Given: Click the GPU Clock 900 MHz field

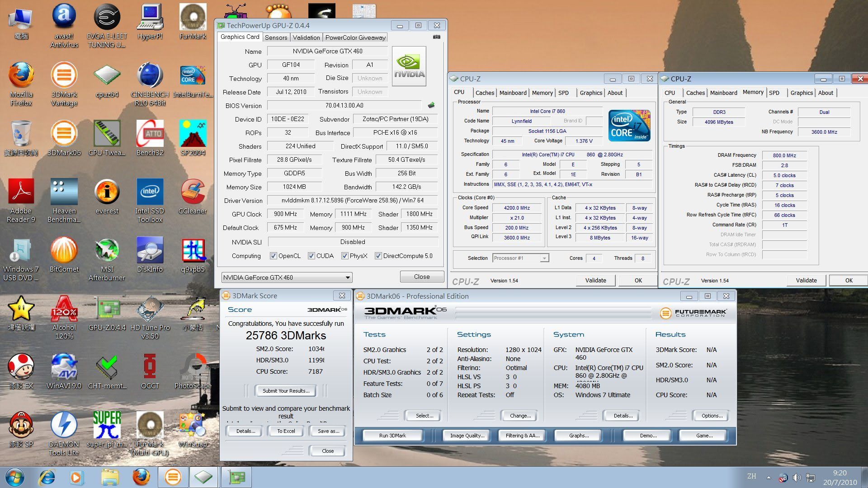Looking at the screenshot, I should [x=285, y=214].
